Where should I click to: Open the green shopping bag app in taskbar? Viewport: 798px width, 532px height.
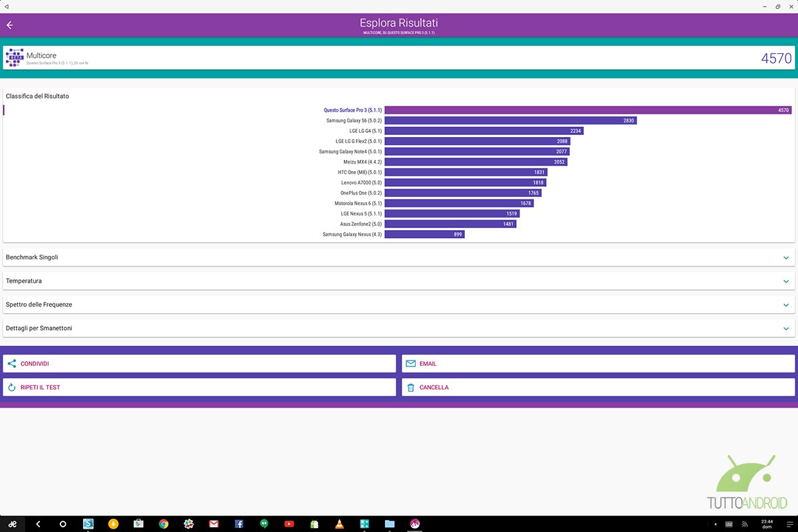(315, 524)
